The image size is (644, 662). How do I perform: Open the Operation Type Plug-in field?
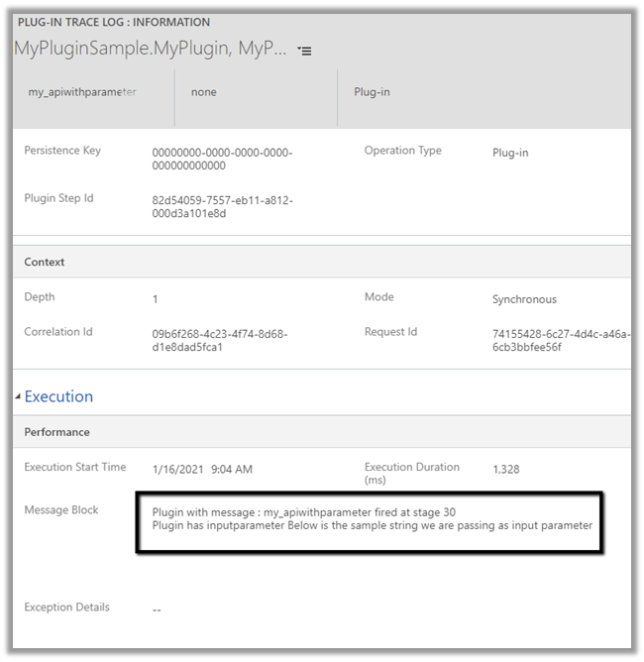(510, 154)
